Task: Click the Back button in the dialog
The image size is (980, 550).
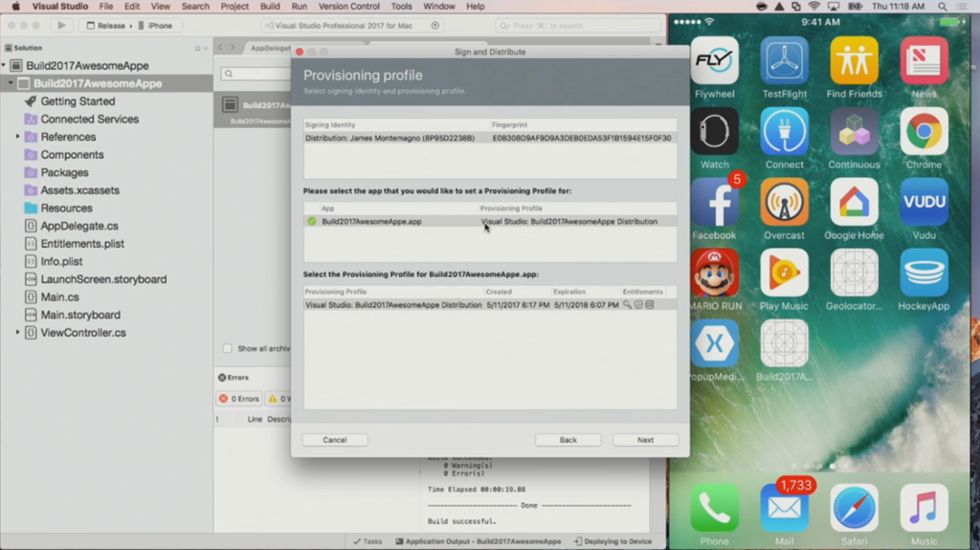Action: (568, 440)
